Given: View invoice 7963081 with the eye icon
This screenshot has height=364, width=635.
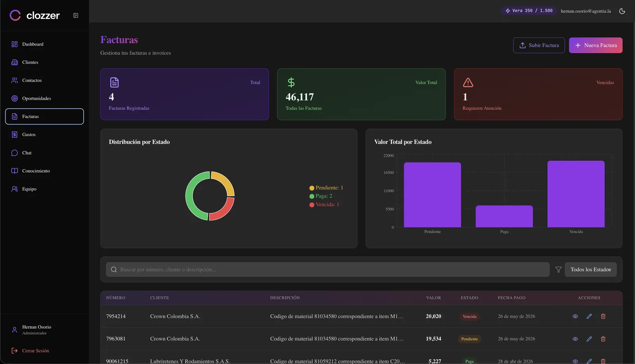Looking at the screenshot, I should (x=575, y=339).
